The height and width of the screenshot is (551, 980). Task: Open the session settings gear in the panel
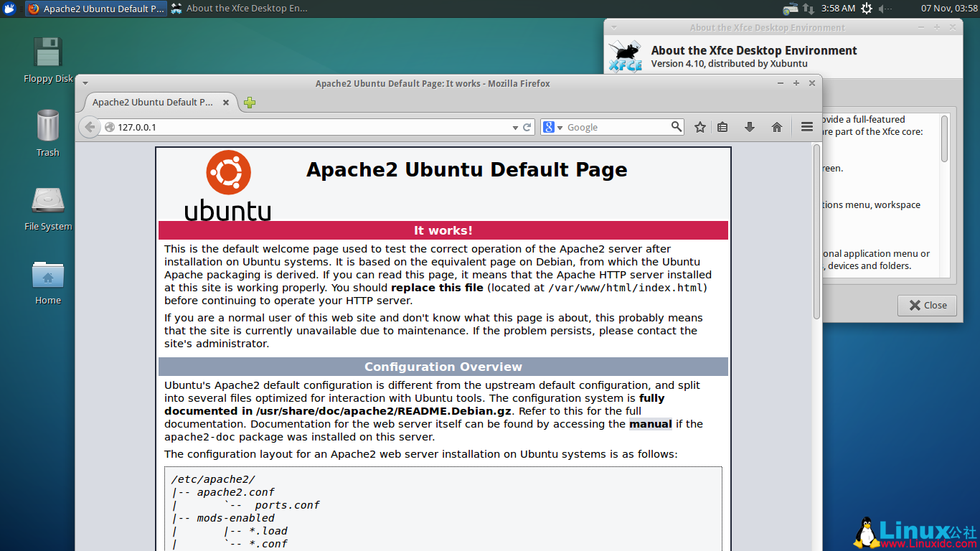(867, 9)
